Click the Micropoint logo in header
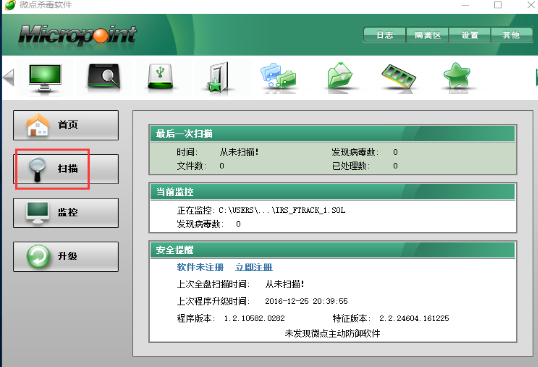538x367 pixels. point(78,35)
